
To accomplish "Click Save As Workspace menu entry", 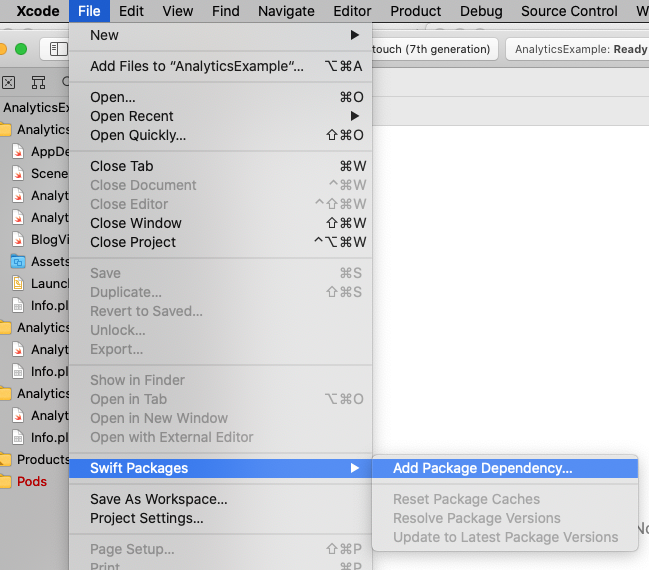I will [159, 499].
